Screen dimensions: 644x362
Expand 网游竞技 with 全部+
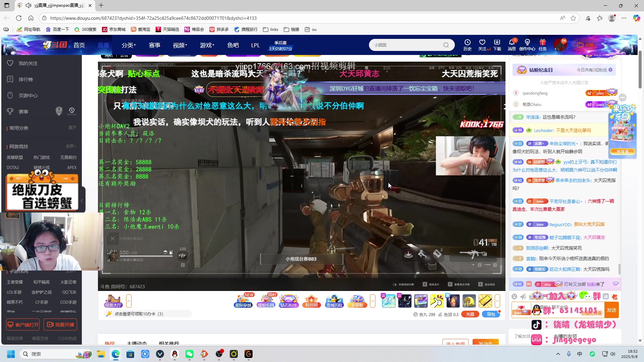[x=71, y=146]
